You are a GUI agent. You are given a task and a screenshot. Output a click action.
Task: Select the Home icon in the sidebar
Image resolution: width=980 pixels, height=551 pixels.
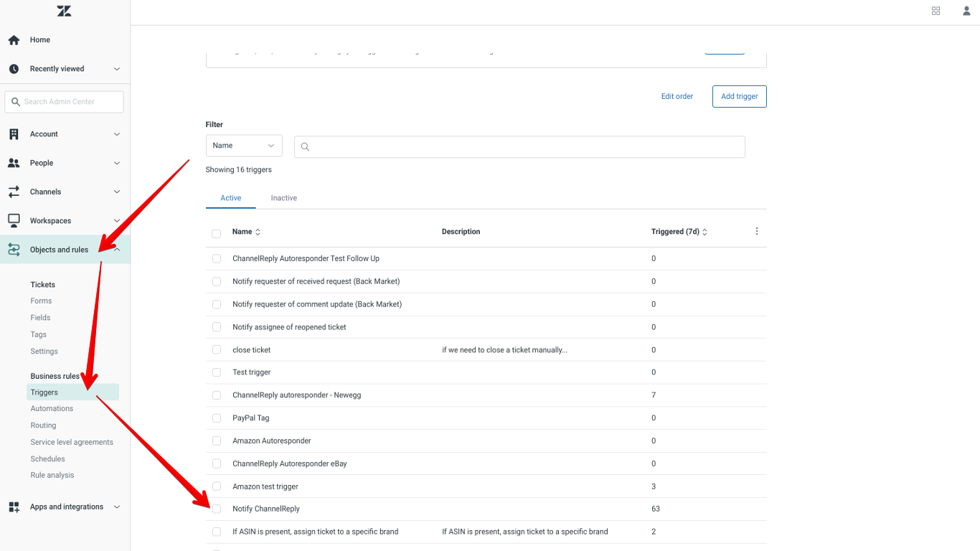tap(13, 39)
